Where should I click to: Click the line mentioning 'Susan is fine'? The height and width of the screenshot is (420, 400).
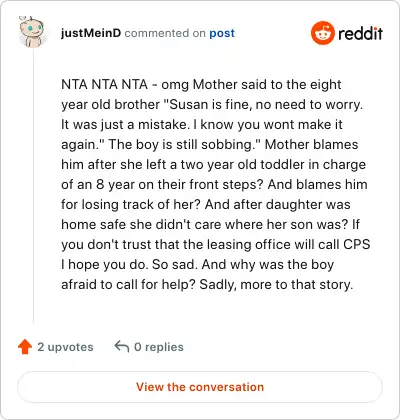point(212,104)
